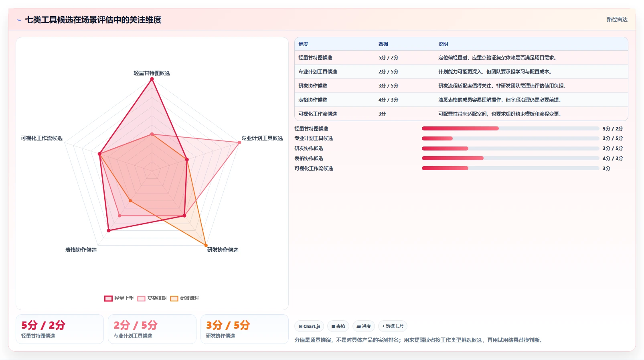Screen dimensions: 644x360
Task: Toggle 研发流程 legend swatch
Action: pyautogui.click(x=174, y=298)
